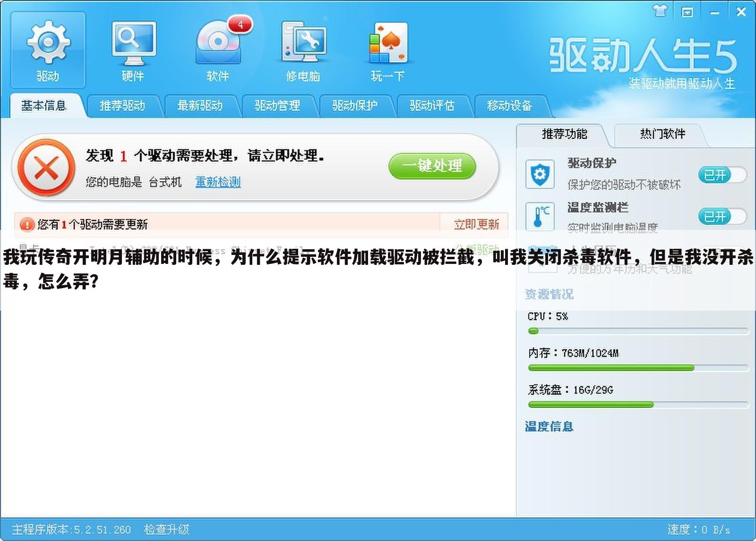This screenshot has height=541, width=756.
Task: Switch to the 推荐驱动 tab
Action: point(122,105)
